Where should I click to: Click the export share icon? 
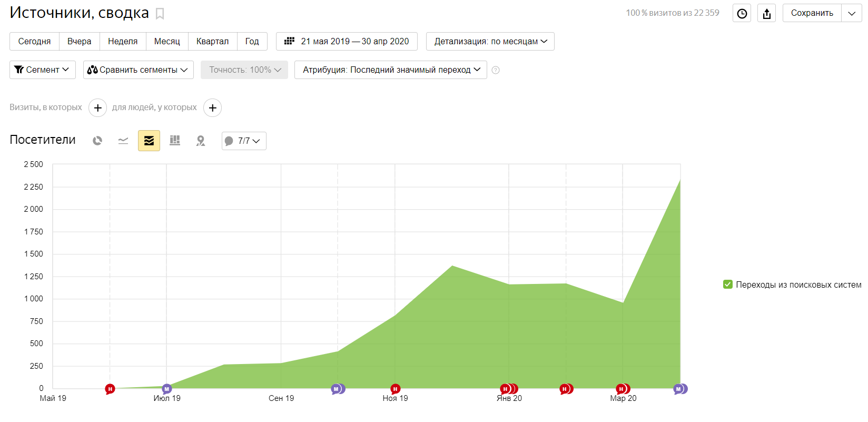click(767, 13)
